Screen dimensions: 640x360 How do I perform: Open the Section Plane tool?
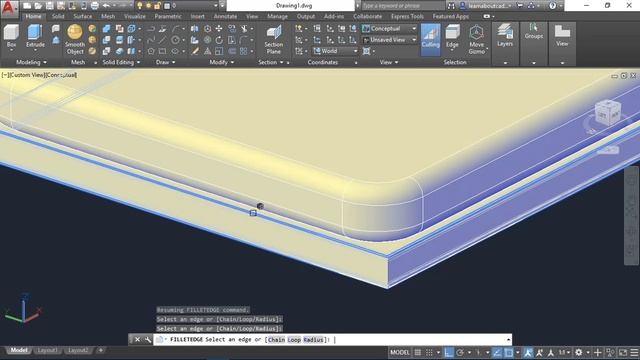tap(273, 40)
